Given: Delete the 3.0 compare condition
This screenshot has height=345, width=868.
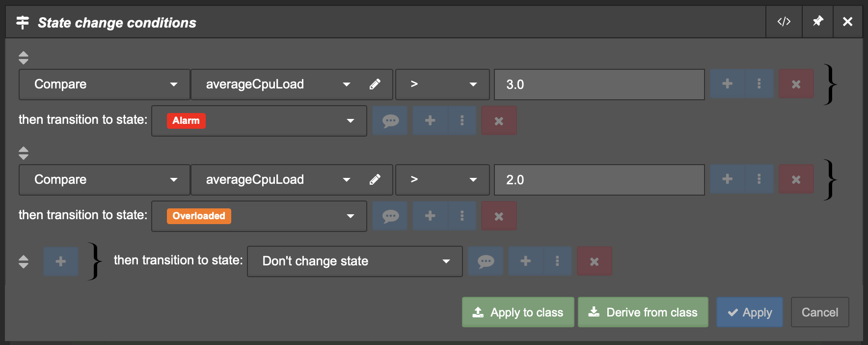Looking at the screenshot, I should pyautogui.click(x=796, y=85).
